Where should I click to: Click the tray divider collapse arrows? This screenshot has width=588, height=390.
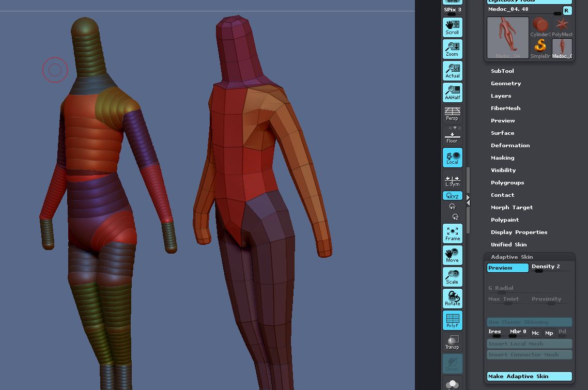(468, 200)
